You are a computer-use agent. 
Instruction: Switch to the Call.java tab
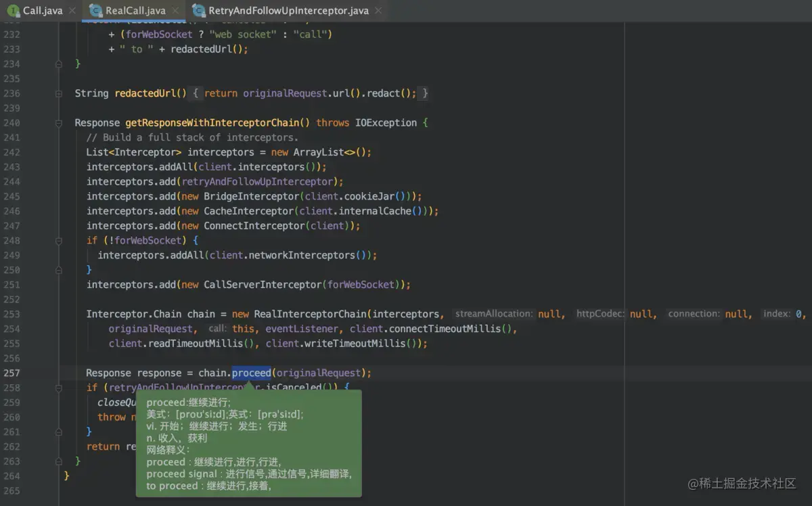42,10
